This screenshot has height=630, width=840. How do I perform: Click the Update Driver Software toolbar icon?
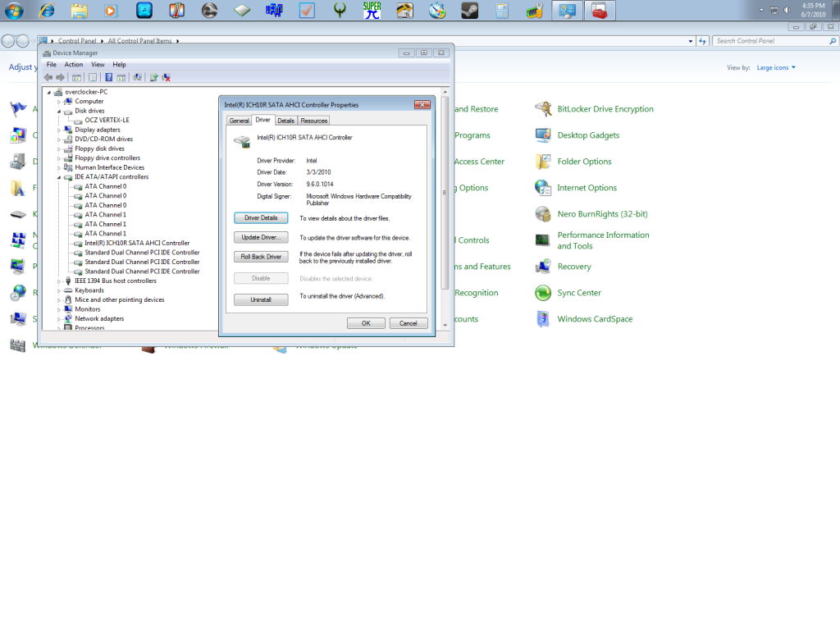click(153, 78)
